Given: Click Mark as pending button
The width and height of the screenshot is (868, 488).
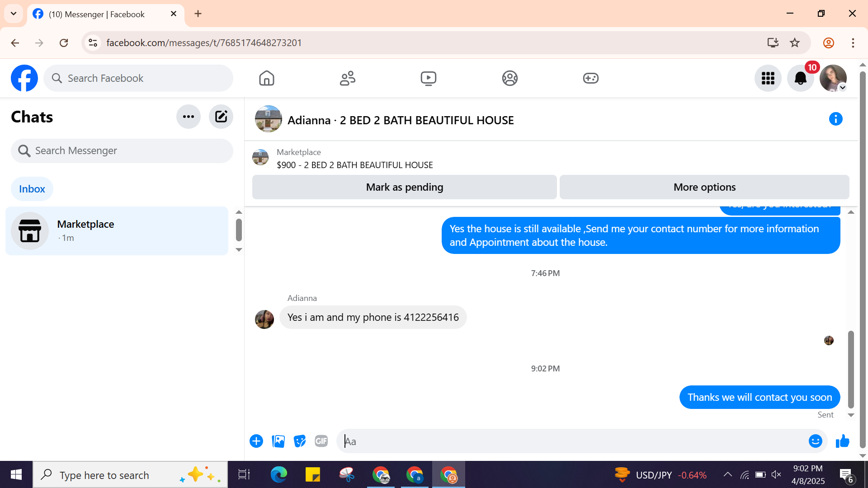Looking at the screenshot, I should pos(404,187).
